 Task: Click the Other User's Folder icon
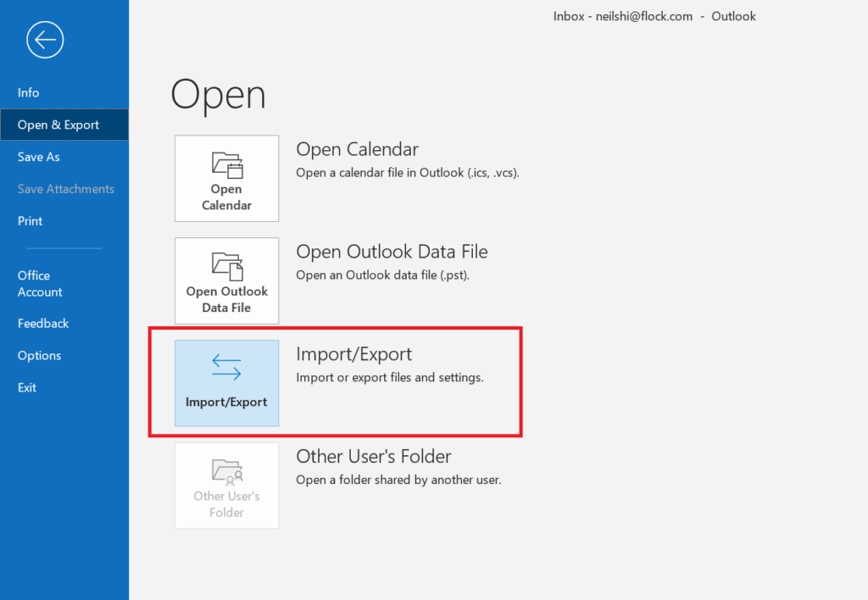coord(227,472)
